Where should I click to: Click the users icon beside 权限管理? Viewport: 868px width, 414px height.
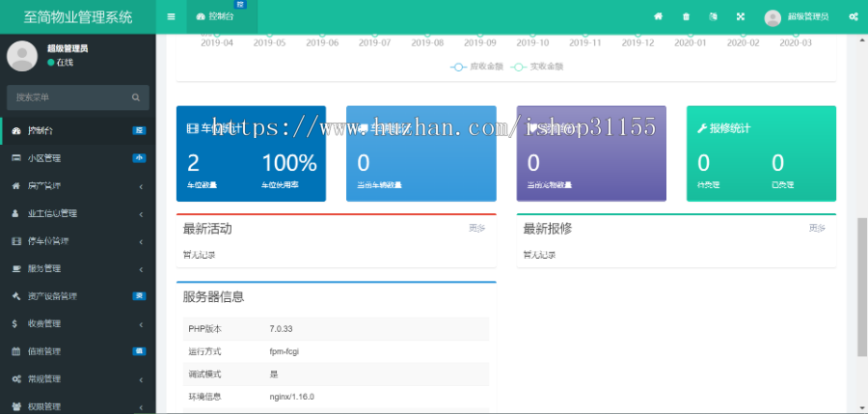(16, 407)
